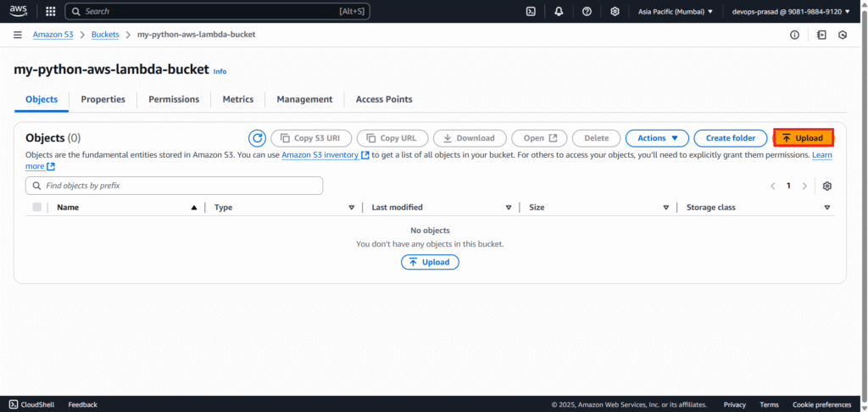Refresh the objects list
The width and height of the screenshot is (868, 412).
(257, 138)
